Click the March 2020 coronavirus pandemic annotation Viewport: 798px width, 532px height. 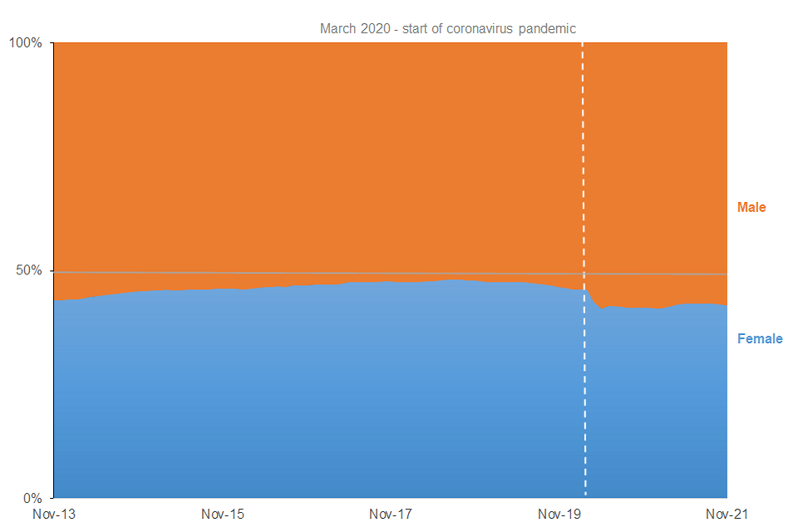click(448, 28)
